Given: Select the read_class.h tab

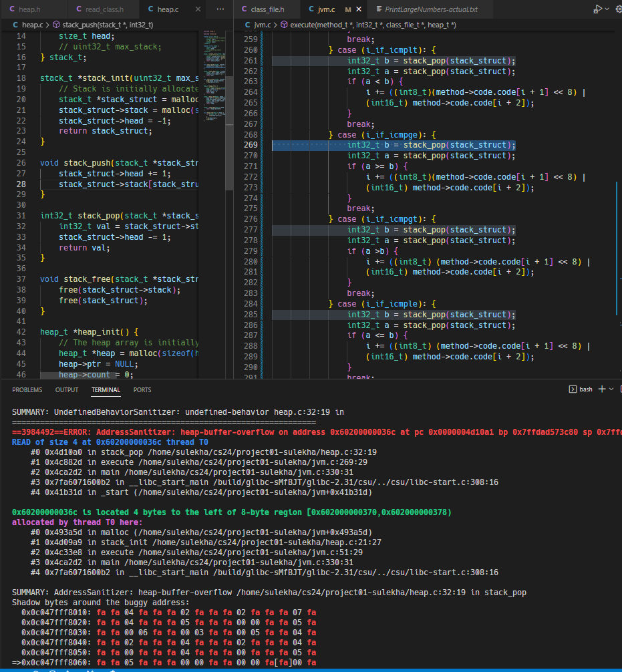Looking at the screenshot, I should [x=102, y=9].
